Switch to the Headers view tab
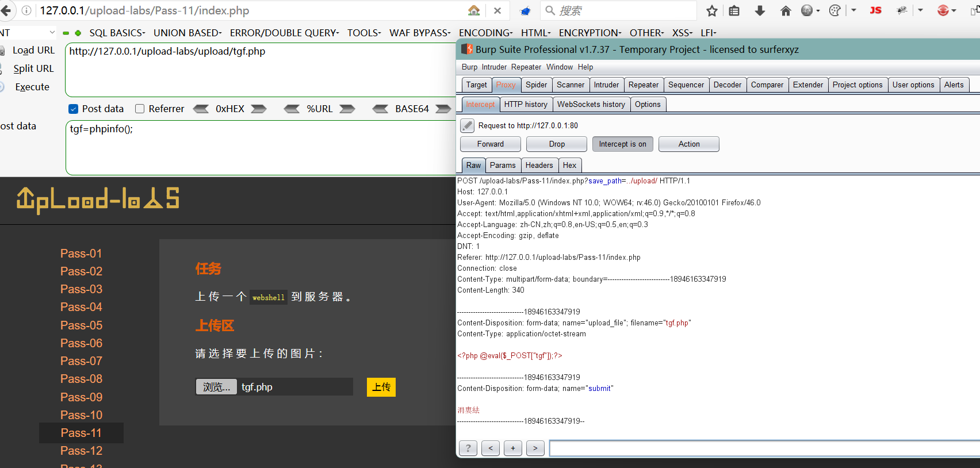The height and width of the screenshot is (468, 980). tap(539, 165)
